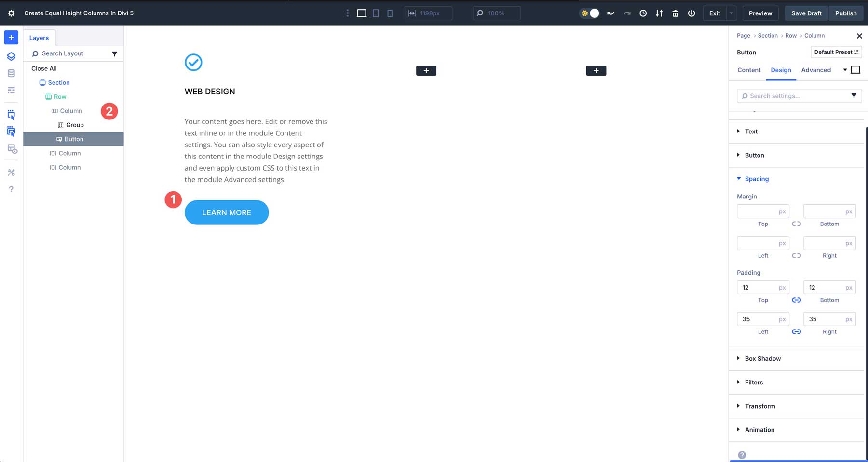Select the Design tab
The width and height of the screenshot is (868, 462).
click(781, 70)
